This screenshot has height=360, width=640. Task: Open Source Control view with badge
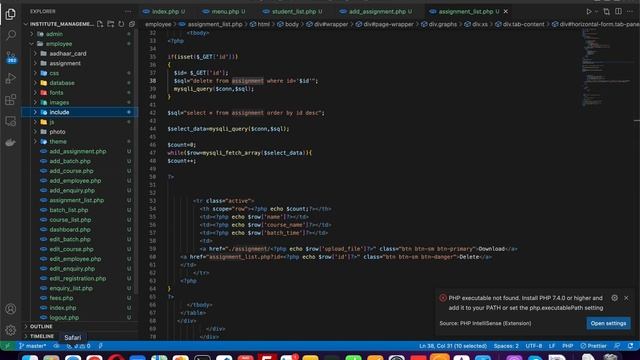(11, 57)
